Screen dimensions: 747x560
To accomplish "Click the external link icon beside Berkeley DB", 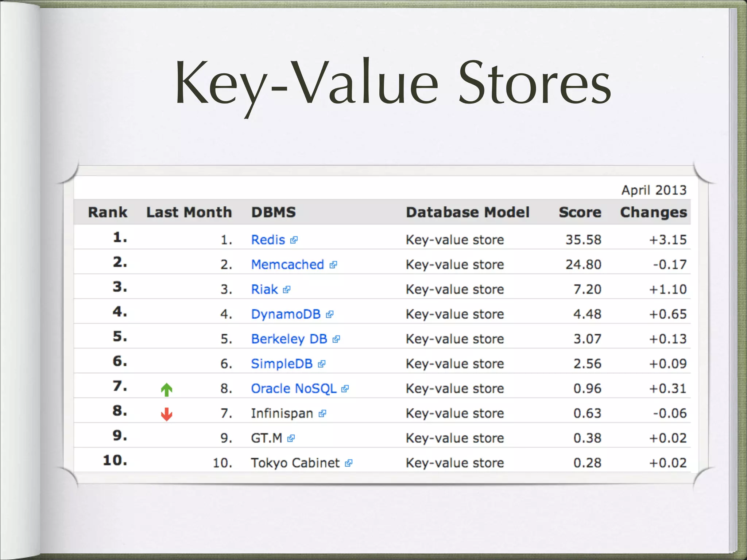I will coord(336,339).
